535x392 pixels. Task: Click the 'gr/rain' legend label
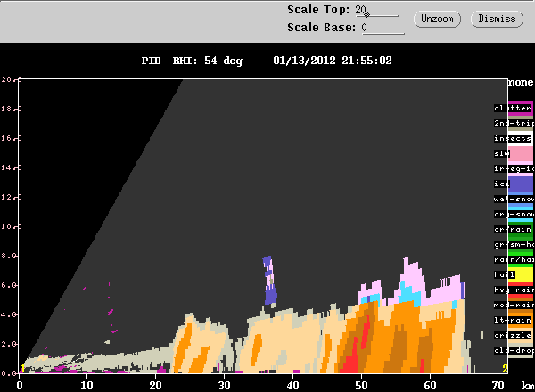pyautogui.click(x=513, y=229)
